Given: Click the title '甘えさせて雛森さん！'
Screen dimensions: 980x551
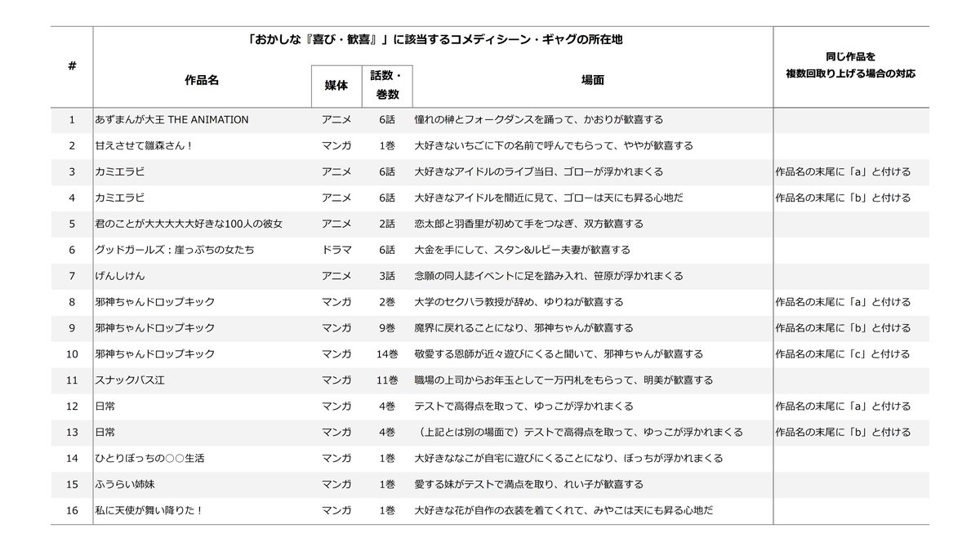Looking at the screenshot, I should [145, 146].
